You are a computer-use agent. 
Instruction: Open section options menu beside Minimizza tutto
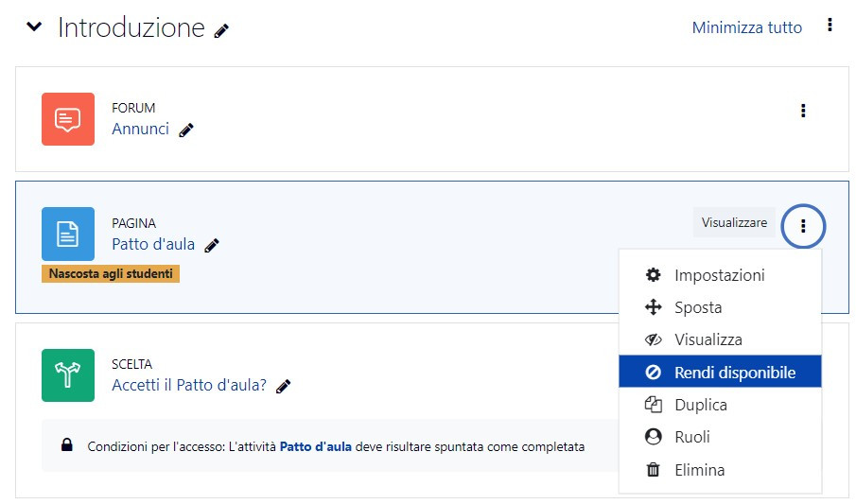tap(830, 25)
